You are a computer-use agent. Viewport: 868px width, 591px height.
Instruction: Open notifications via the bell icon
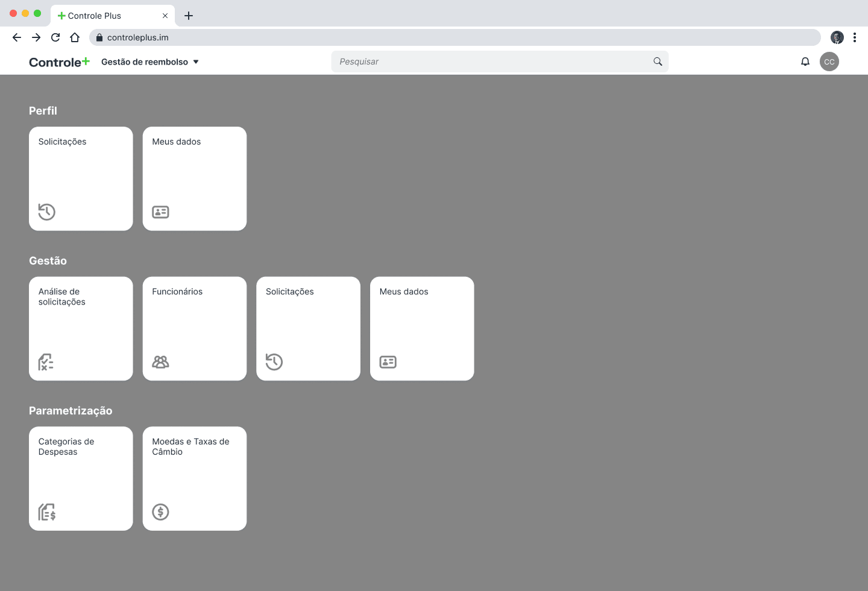click(805, 61)
